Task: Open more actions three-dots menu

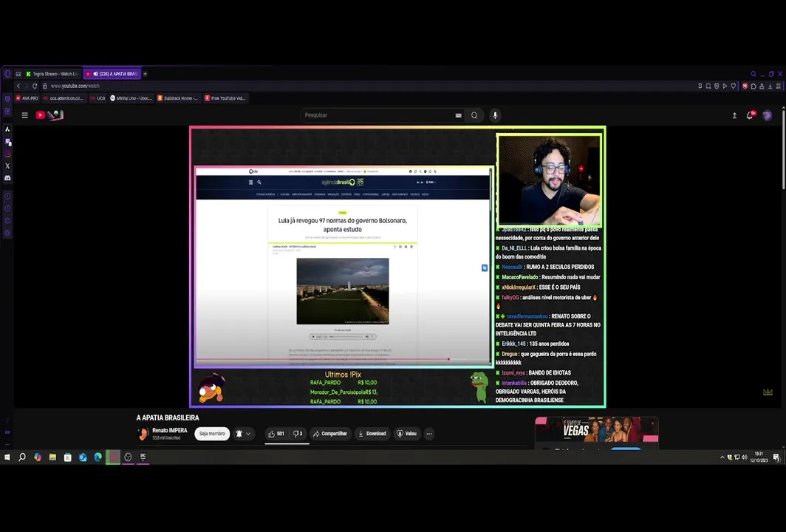Action: pyautogui.click(x=429, y=434)
